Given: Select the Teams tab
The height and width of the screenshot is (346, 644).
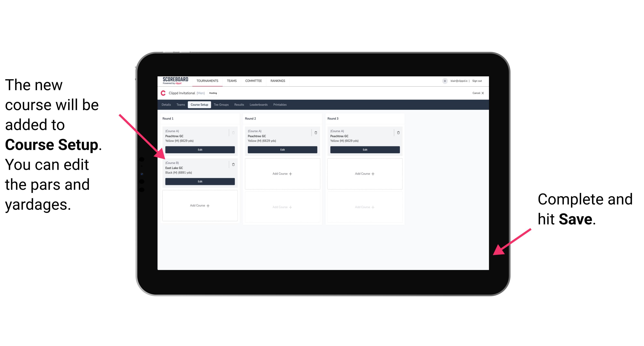Looking at the screenshot, I should (180, 105).
